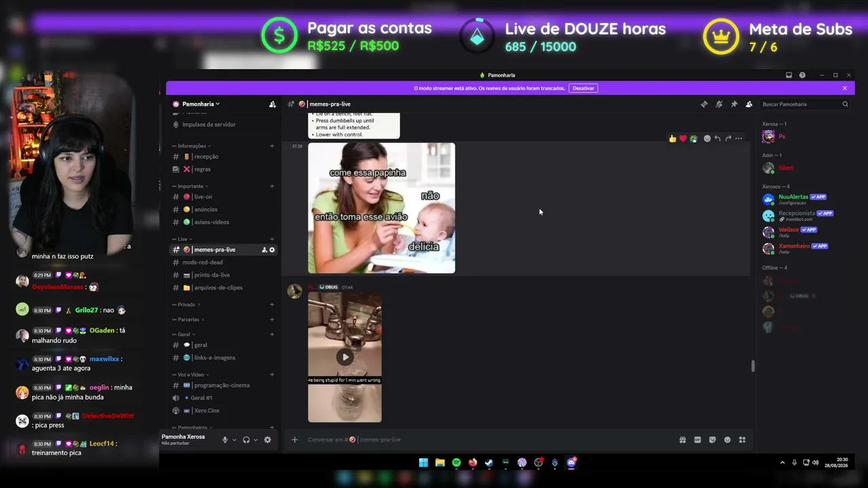Image resolution: width=868 pixels, height=488 pixels.
Task: Open the Windows Start menu
Action: (x=423, y=463)
